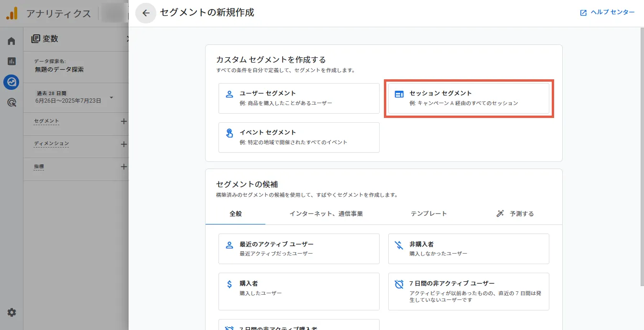
Task: Switch to the 予測する tab
Action: tap(515, 214)
